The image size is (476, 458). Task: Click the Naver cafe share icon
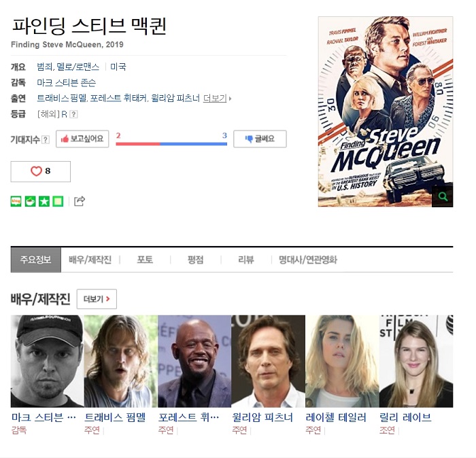pos(30,201)
